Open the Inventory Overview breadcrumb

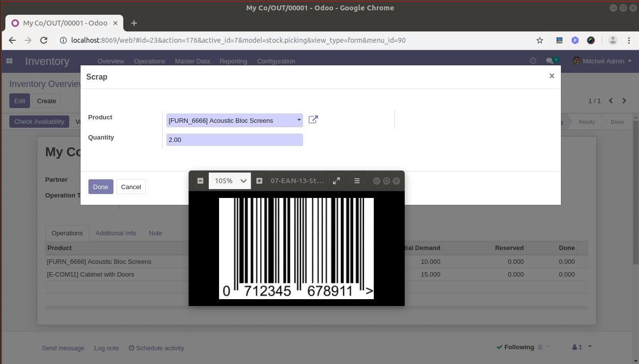point(45,84)
